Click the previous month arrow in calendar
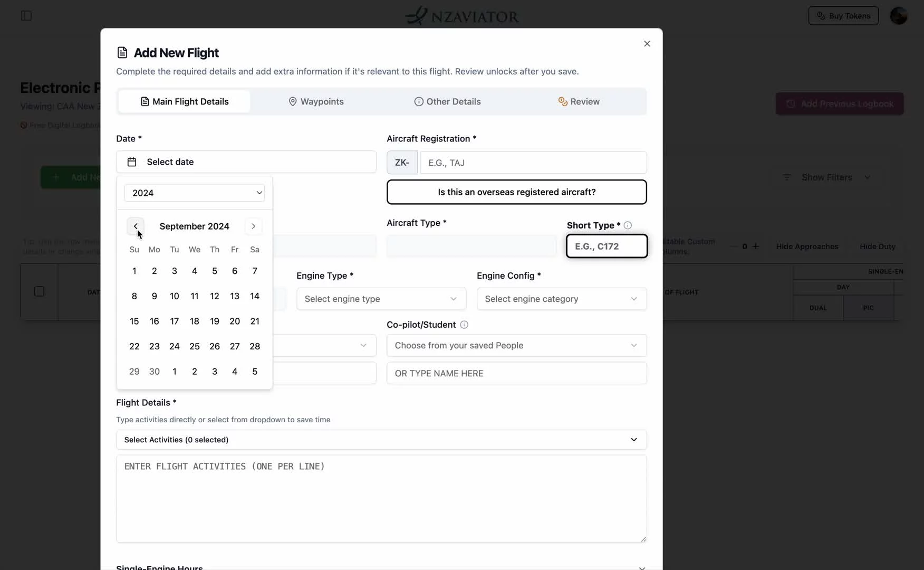Viewport: 924px width, 570px height. 136,226
